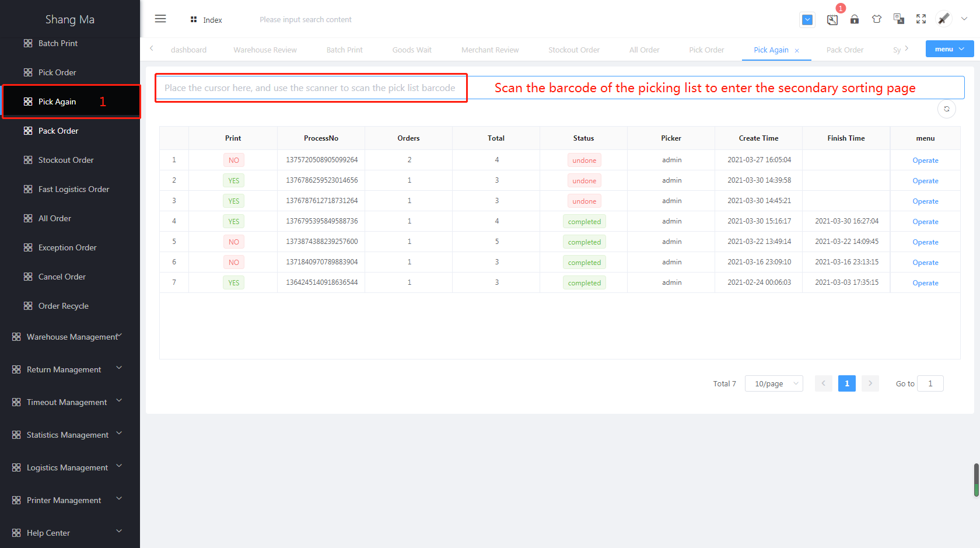The image size is (980, 548).
Task: Open theme settings via shirt icon
Action: 877,19
